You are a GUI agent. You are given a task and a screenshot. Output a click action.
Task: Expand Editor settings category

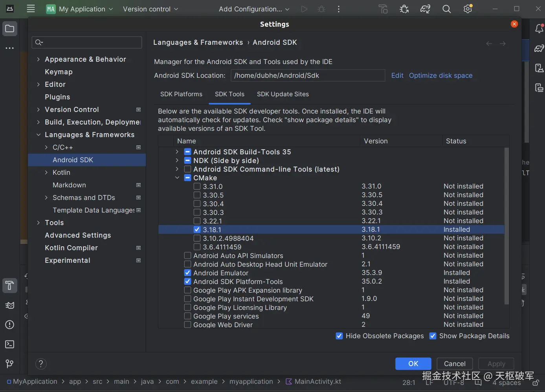(x=38, y=84)
